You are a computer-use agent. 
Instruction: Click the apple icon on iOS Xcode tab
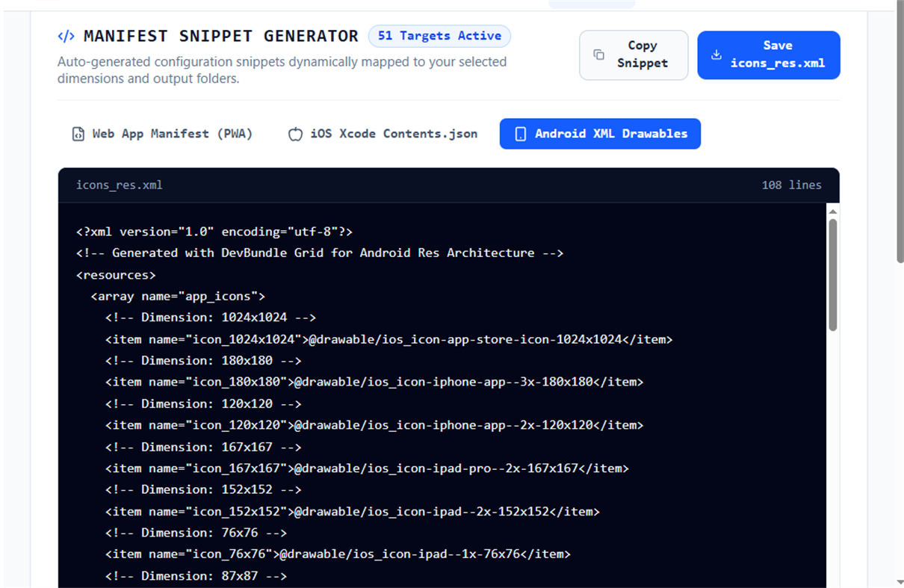[x=296, y=134]
